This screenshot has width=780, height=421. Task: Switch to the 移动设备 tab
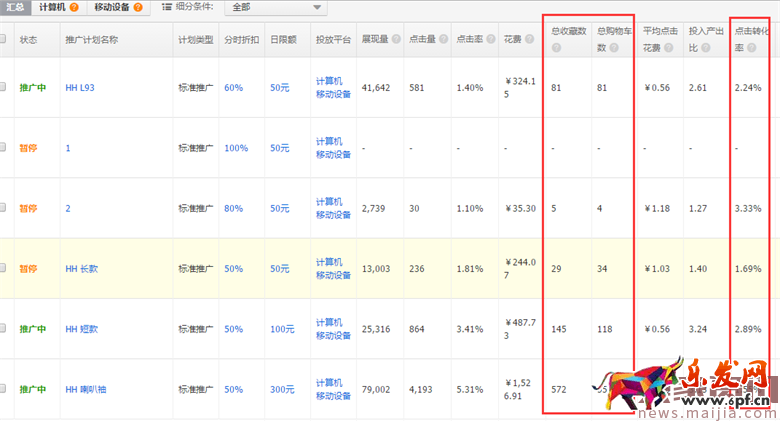click(x=111, y=8)
